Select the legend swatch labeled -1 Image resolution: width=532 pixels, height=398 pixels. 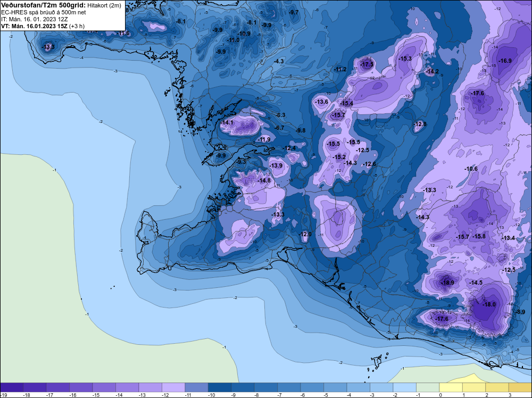pos(428,387)
